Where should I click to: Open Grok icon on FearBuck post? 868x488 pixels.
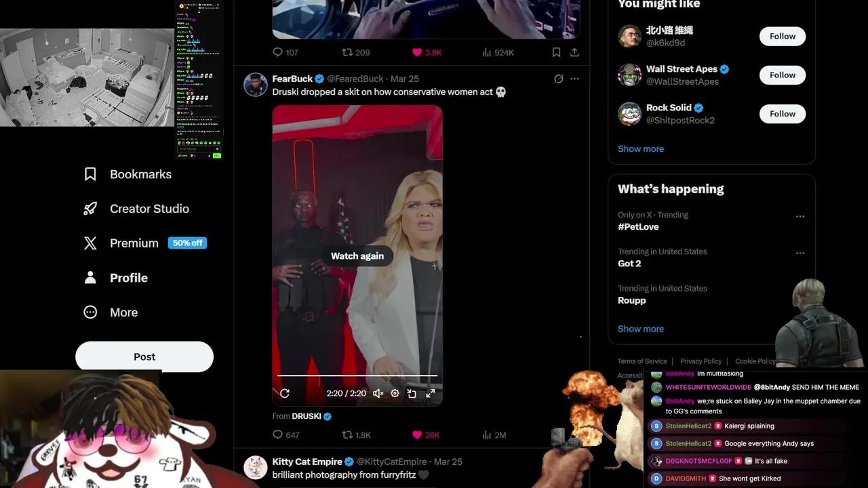[558, 79]
